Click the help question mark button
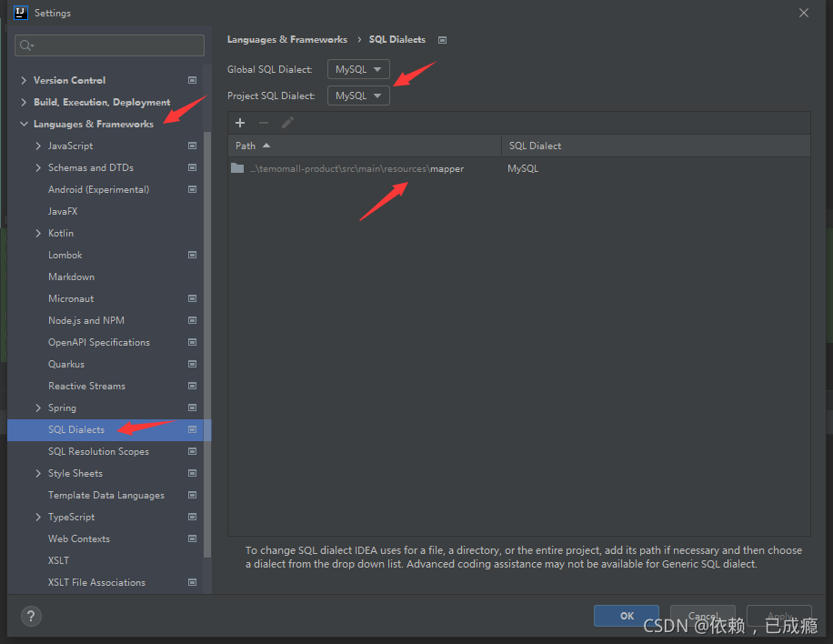Image resolution: width=833 pixels, height=644 pixels. point(31,617)
